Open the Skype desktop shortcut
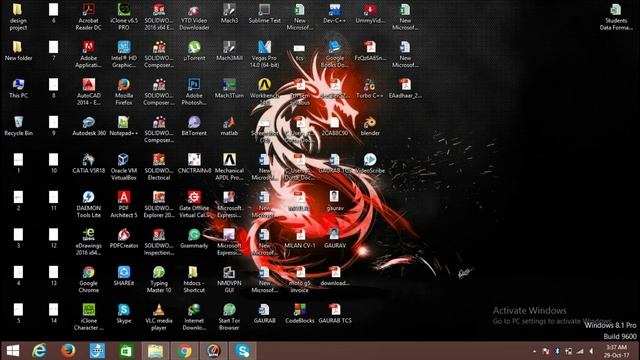 pyautogui.click(x=124, y=313)
